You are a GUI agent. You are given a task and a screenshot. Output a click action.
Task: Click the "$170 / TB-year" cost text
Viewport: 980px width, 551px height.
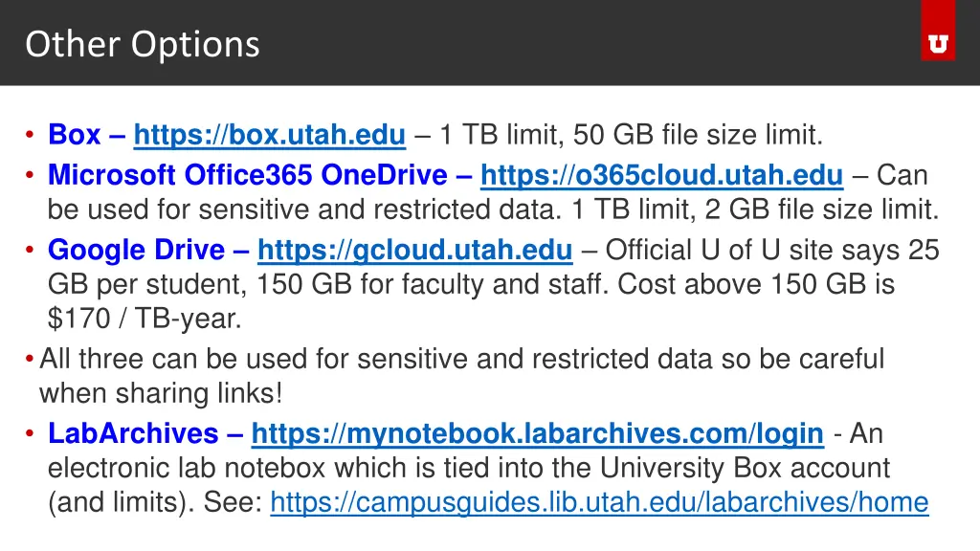click(x=145, y=319)
